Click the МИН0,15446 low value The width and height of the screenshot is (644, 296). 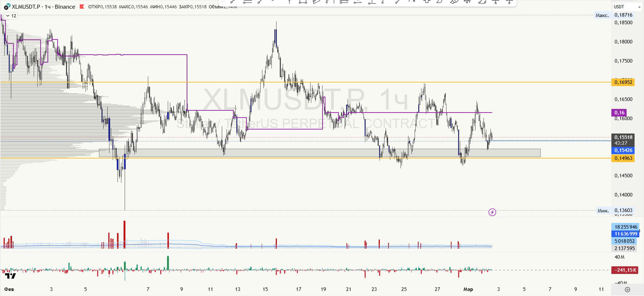pyautogui.click(x=163, y=7)
